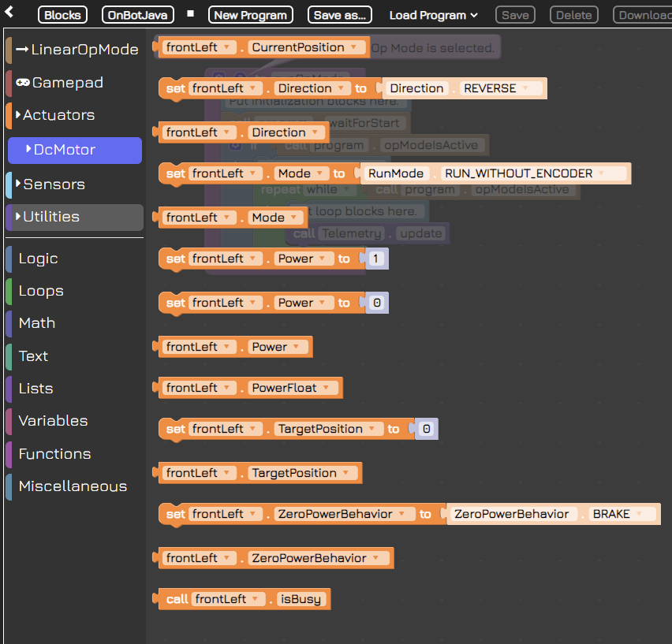Click the Delete button

pos(573,13)
